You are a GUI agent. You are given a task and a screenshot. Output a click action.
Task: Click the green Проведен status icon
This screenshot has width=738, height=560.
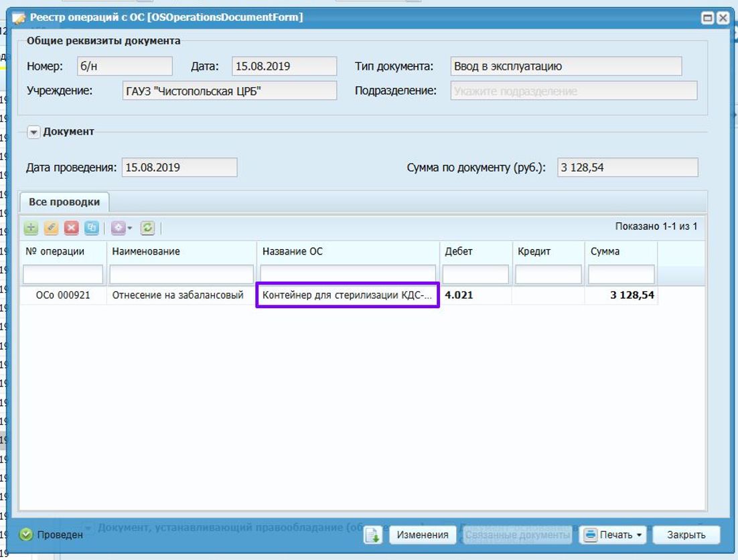[x=26, y=535]
